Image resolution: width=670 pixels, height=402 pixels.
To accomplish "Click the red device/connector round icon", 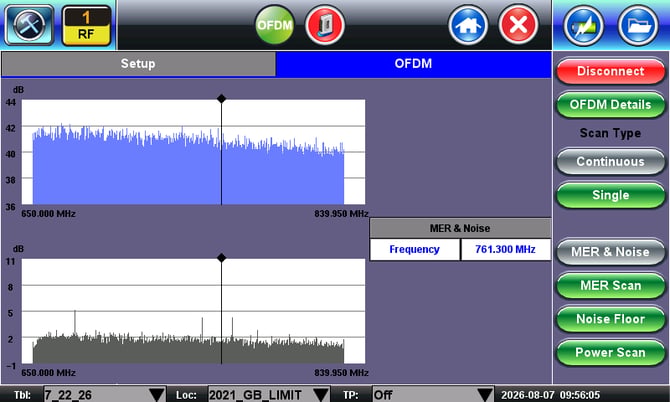I will coord(325,25).
